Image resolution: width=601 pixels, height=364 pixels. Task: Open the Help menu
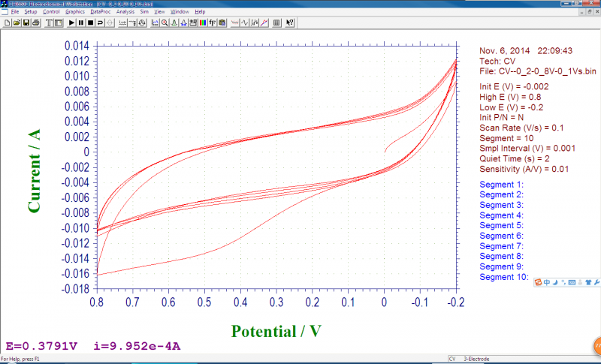coord(200,12)
